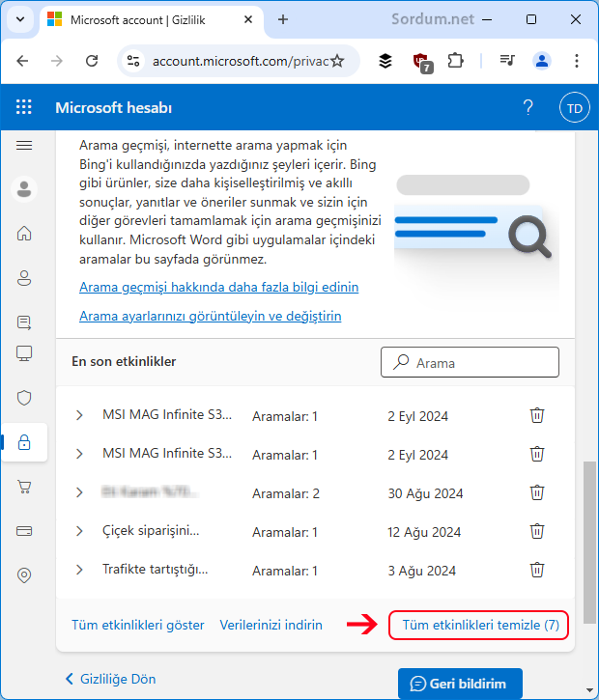This screenshot has height=700, width=599.
Task: Open Order history cart sidebar icon
Action: (x=24, y=487)
